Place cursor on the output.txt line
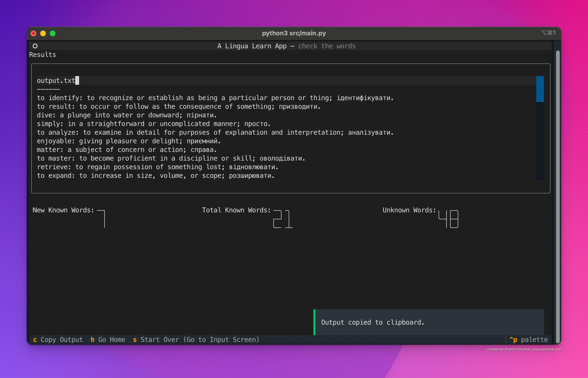This screenshot has height=378, width=588. (x=286, y=80)
